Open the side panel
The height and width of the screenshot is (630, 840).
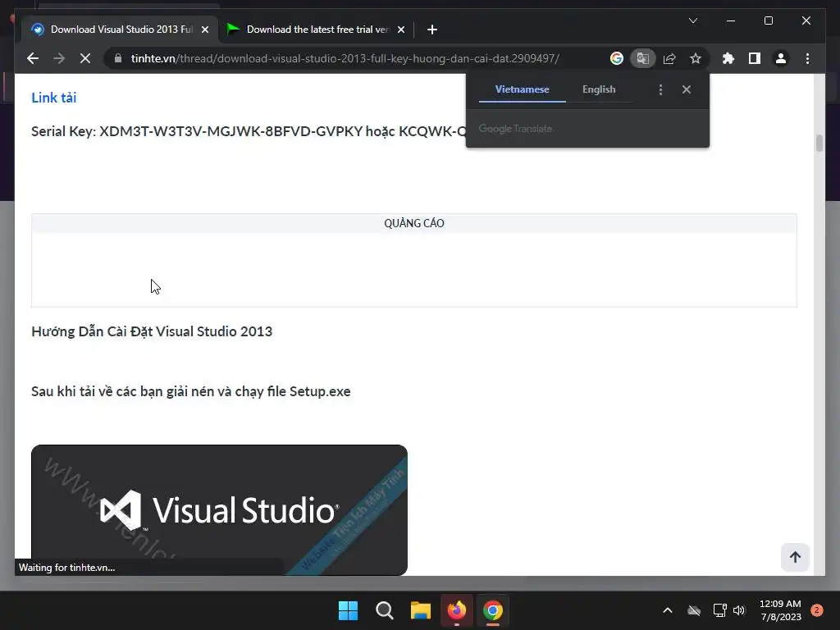pos(755,58)
